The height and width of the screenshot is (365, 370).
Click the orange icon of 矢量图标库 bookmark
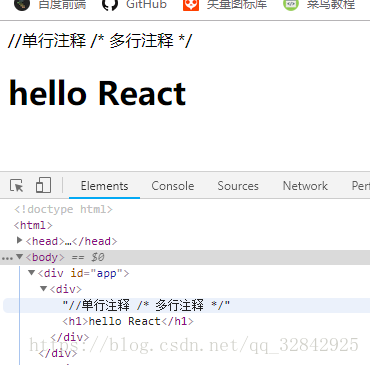(191, 5)
